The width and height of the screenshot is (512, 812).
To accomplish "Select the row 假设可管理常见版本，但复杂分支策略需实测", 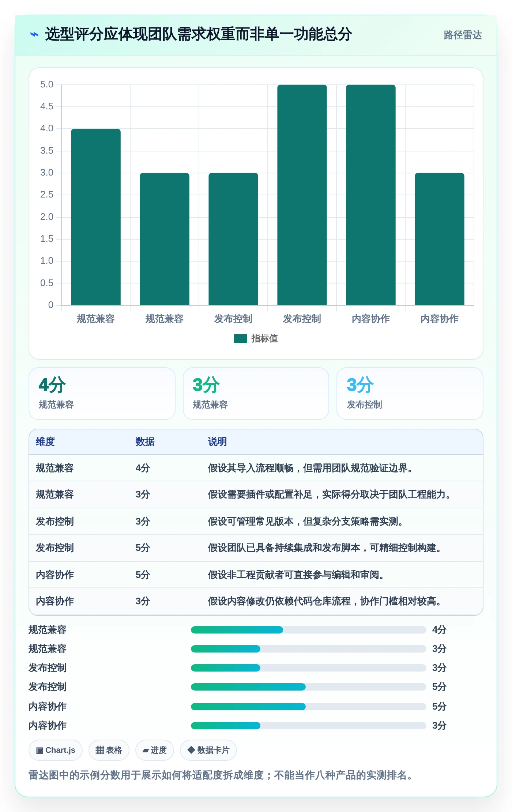I will (256, 522).
